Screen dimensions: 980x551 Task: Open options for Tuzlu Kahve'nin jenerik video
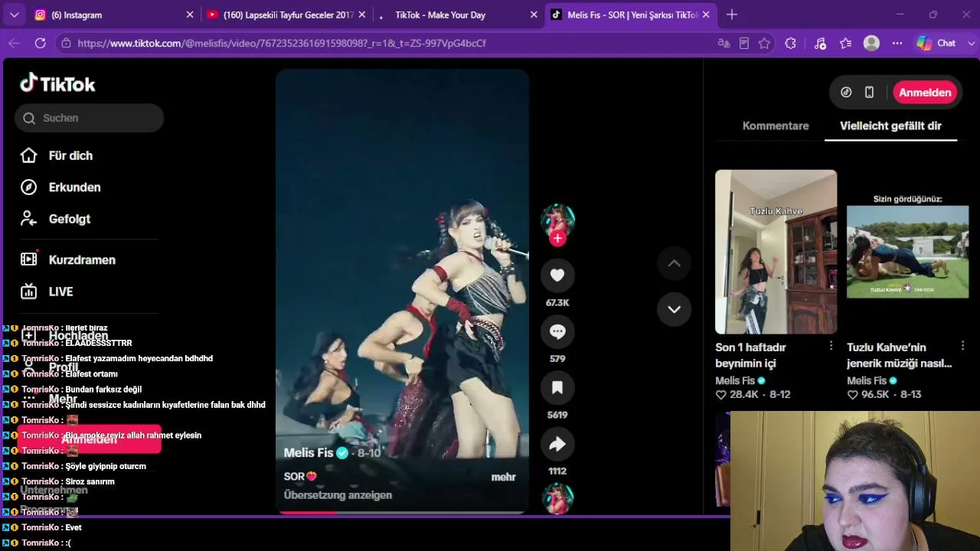[962, 346]
